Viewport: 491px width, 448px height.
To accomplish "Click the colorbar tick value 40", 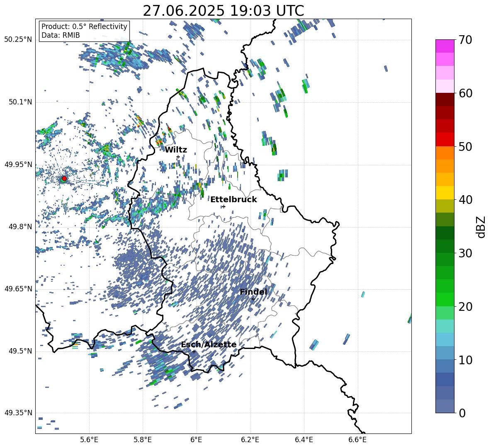I will (x=465, y=200).
